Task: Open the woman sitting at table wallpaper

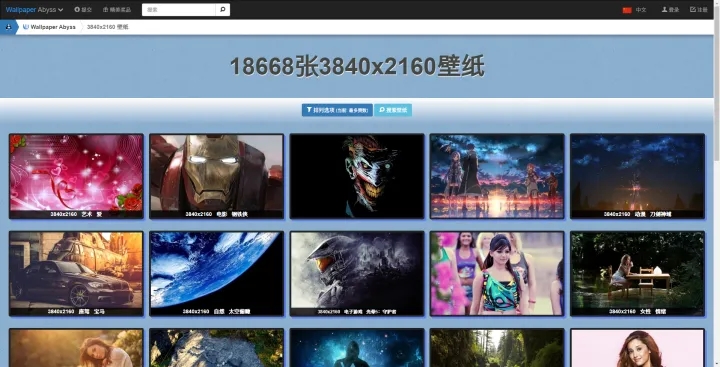Action: [637, 274]
